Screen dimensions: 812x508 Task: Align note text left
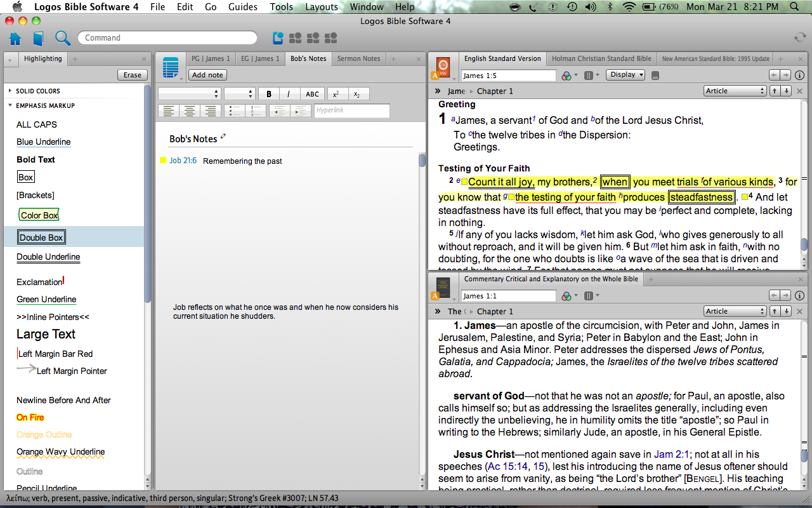click(x=168, y=111)
